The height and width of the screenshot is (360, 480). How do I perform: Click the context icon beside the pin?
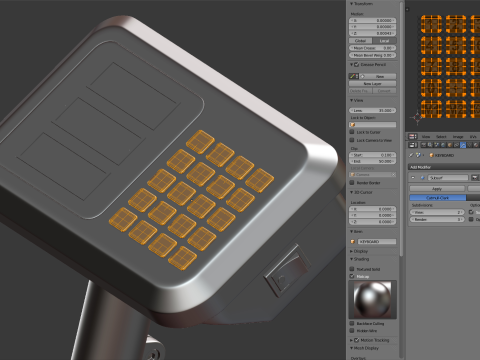[x=418, y=155]
